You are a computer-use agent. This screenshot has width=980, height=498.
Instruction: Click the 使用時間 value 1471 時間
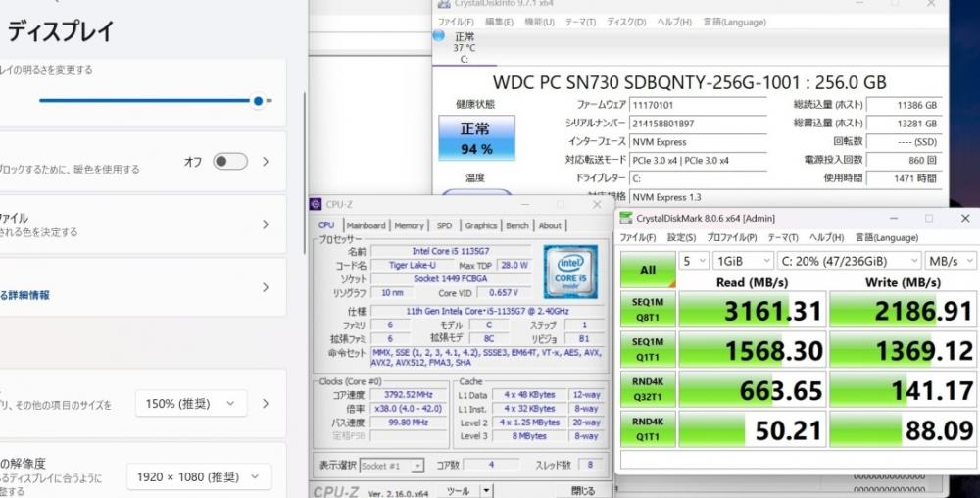point(904,178)
